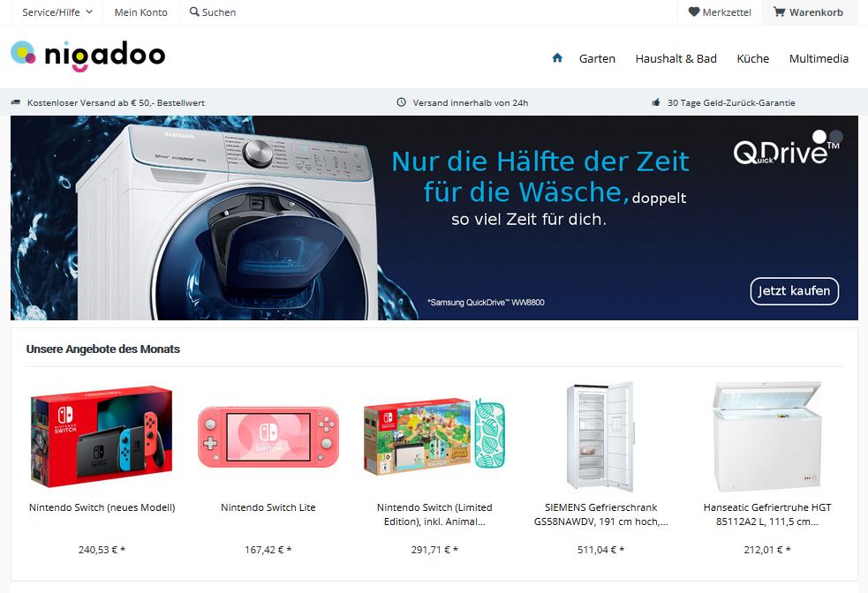Expand the Service/Hilfe dropdown
This screenshot has width=868, height=593.
[57, 12]
